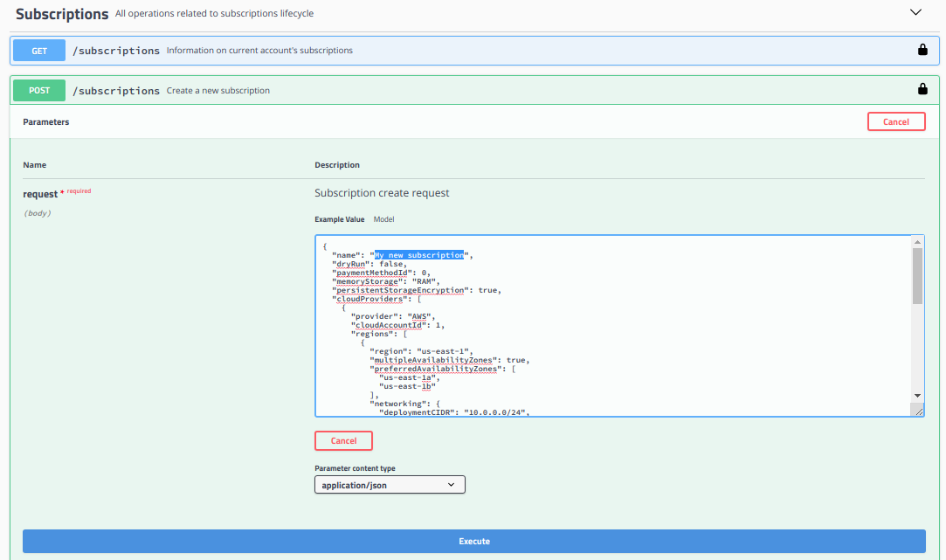This screenshot has height=560, width=946.
Task: Select the Example Value tab
Action: [x=340, y=219]
